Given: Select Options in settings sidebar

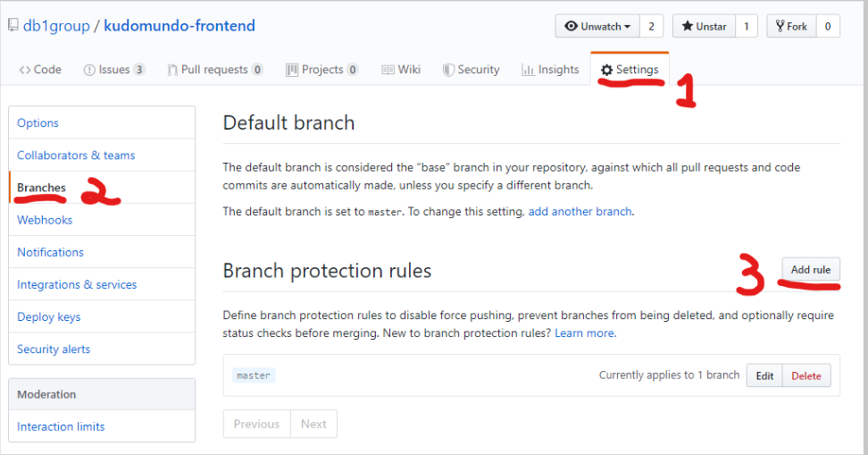Looking at the screenshot, I should point(102,123).
